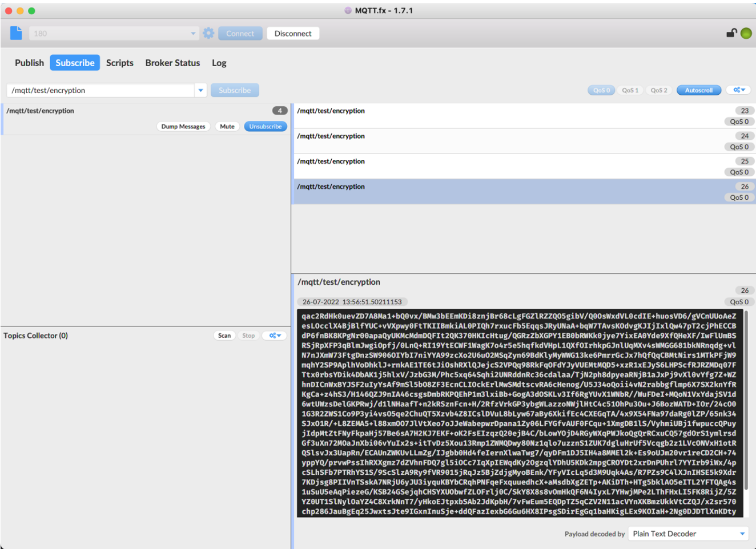
Task: Open connection settings gear icon
Action: (208, 33)
